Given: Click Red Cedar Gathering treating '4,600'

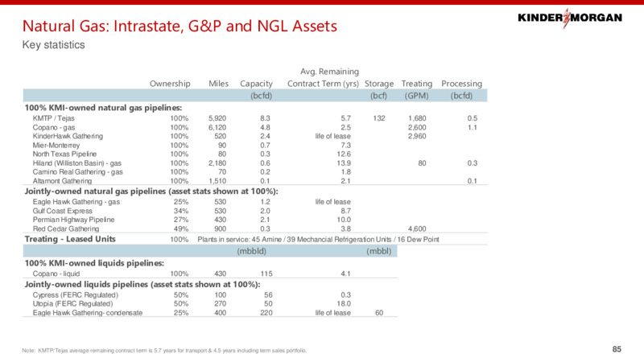Looking at the screenshot, I should click(x=417, y=228).
